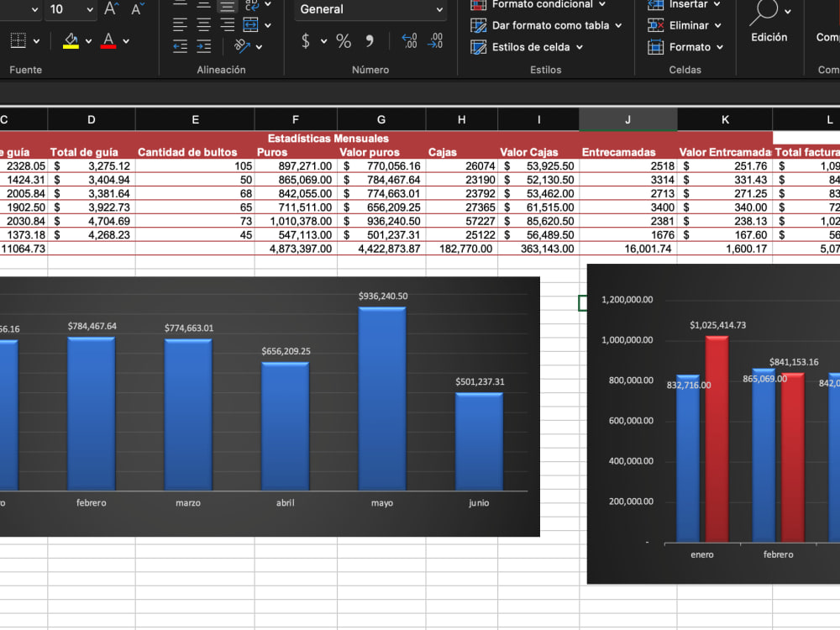Toggle bottom vertical alignment
Viewport: 840px width, 630px height.
tap(227, 5)
